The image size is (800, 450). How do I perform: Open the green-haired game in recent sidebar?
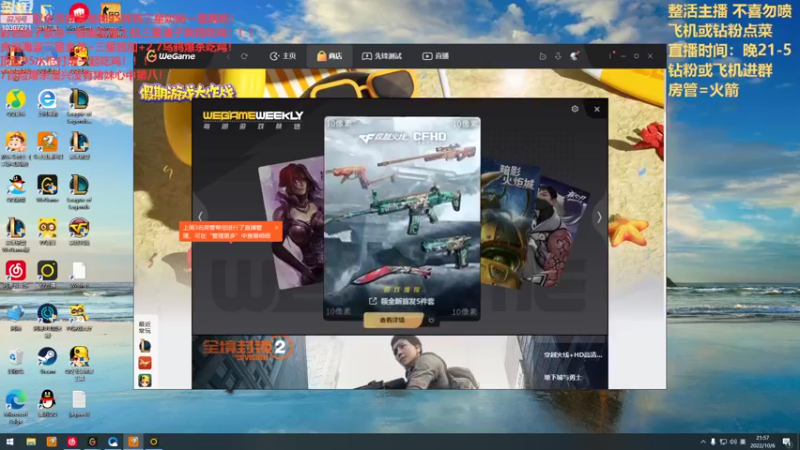coord(145,380)
